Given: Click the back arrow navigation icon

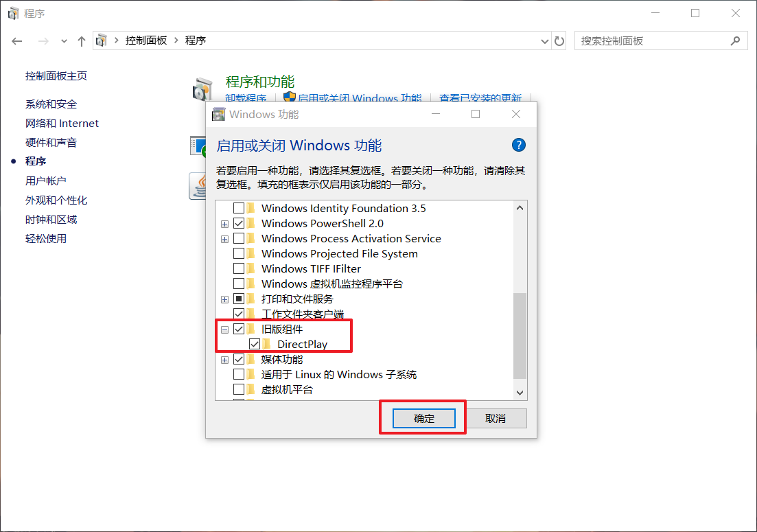Looking at the screenshot, I should (x=17, y=41).
